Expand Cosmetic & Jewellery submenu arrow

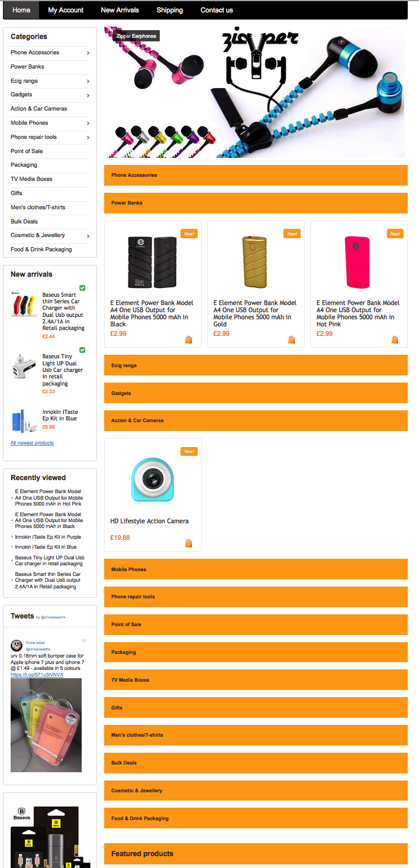click(88, 237)
